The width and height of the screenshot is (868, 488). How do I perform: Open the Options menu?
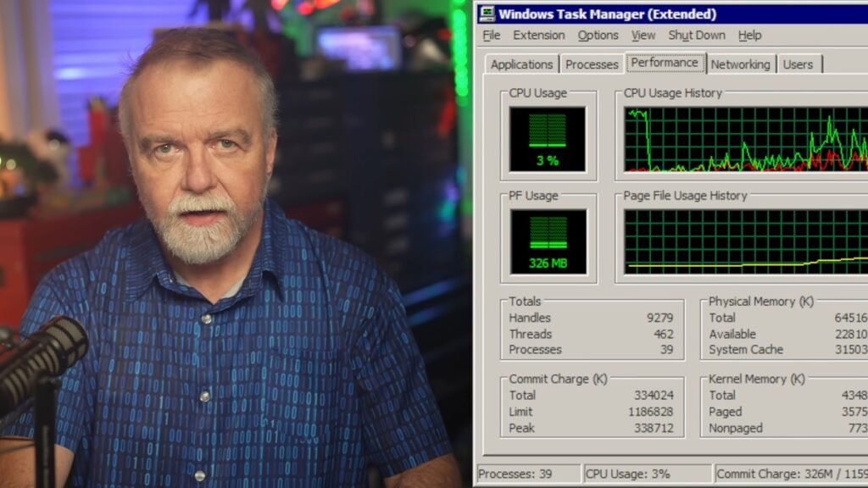[x=598, y=36]
